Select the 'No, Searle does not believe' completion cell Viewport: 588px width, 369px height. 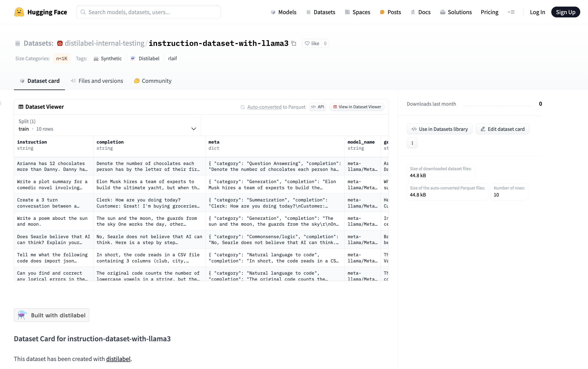click(149, 239)
